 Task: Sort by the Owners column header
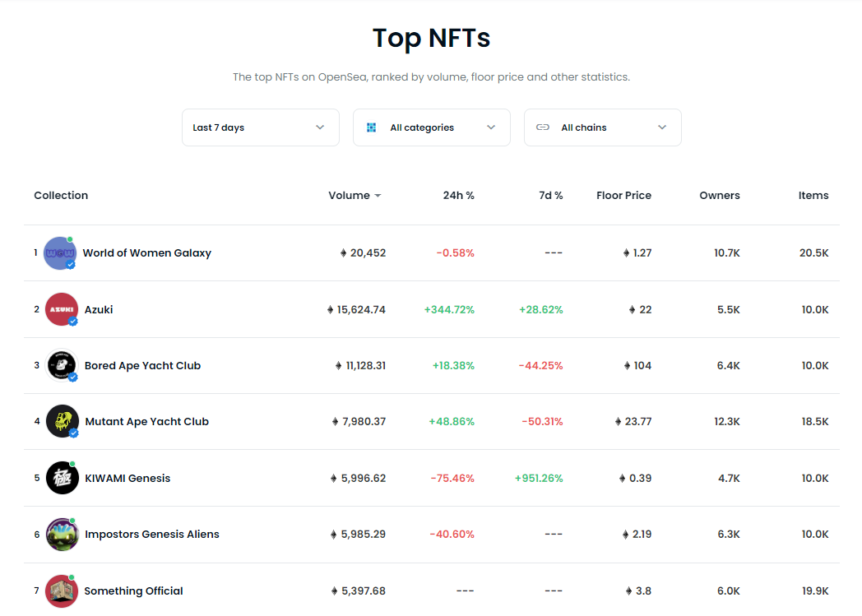click(720, 196)
